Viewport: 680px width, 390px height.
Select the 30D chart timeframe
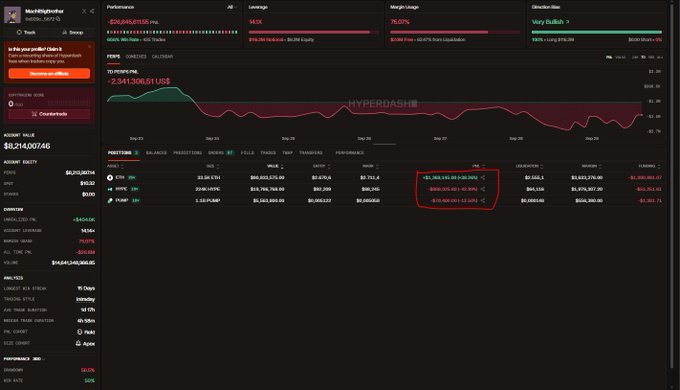pos(651,57)
